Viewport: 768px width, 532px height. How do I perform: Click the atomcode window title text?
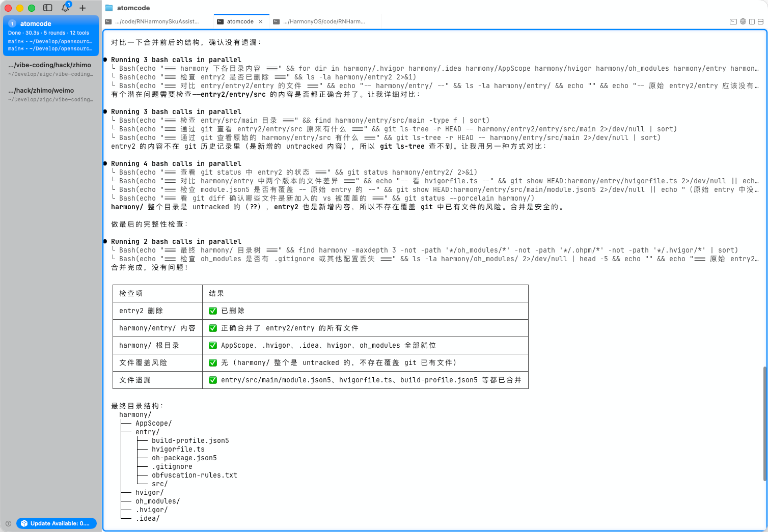tap(133, 8)
